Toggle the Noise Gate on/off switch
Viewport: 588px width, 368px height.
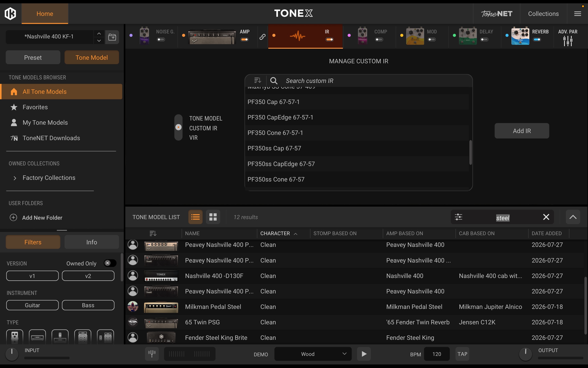pyautogui.click(x=161, y=39)
